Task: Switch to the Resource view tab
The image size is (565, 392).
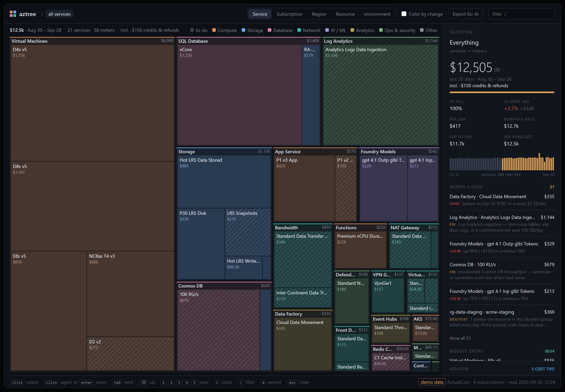Action: pos(345,14)
